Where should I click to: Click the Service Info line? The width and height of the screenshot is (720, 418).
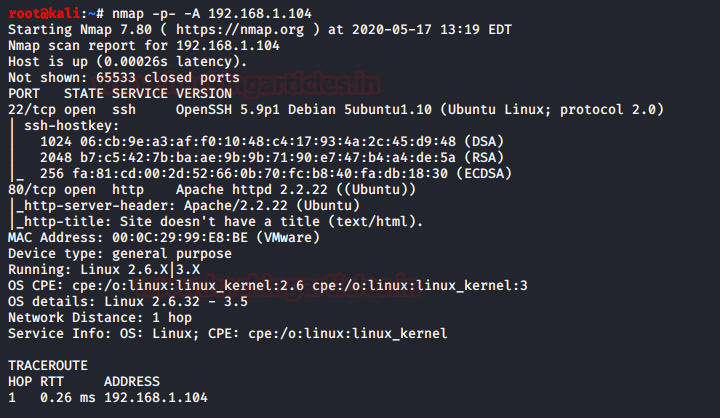227,333
